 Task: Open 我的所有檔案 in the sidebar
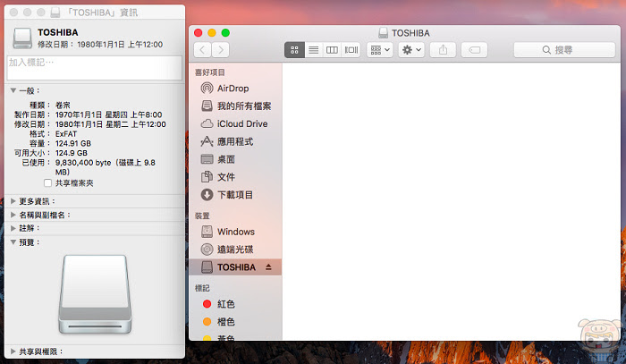click(x=235, y=106)
